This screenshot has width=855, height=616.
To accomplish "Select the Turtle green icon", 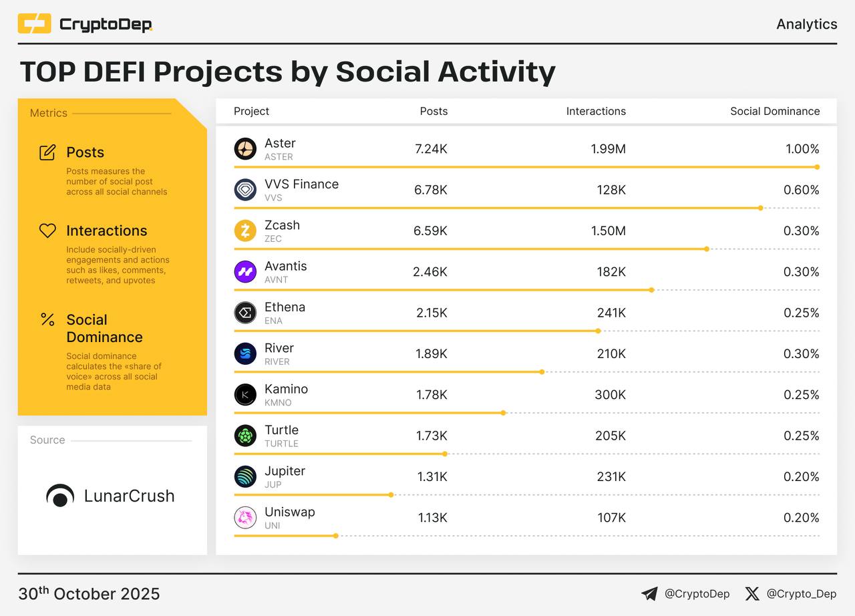I will pos(245,436).
